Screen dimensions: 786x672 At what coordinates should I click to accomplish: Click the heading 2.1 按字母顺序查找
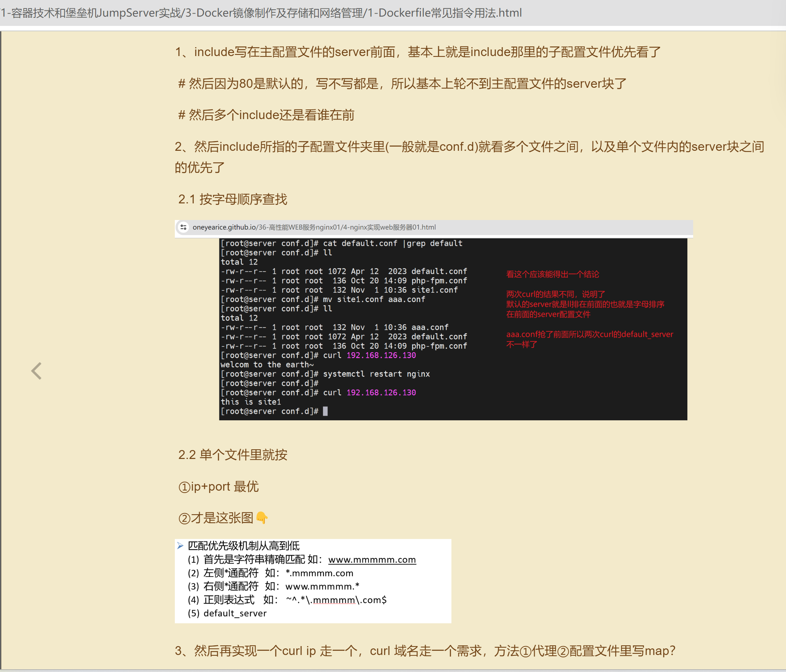tap(232, 199)
